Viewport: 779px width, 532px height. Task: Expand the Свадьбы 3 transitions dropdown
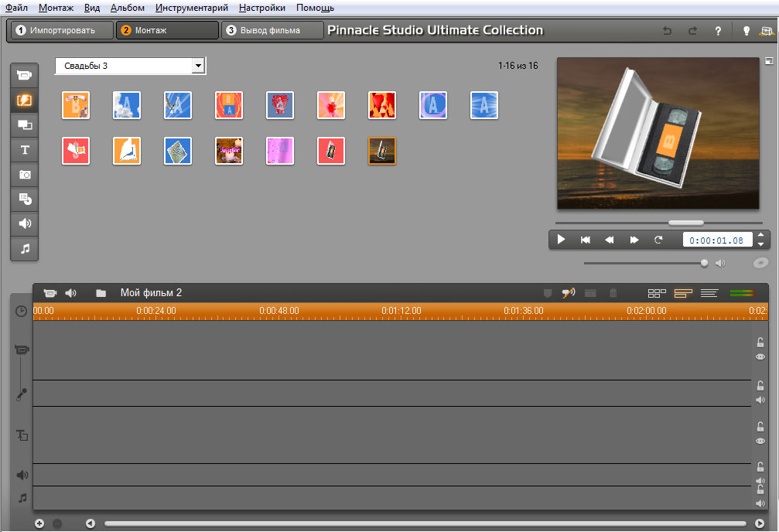[198, 66]
